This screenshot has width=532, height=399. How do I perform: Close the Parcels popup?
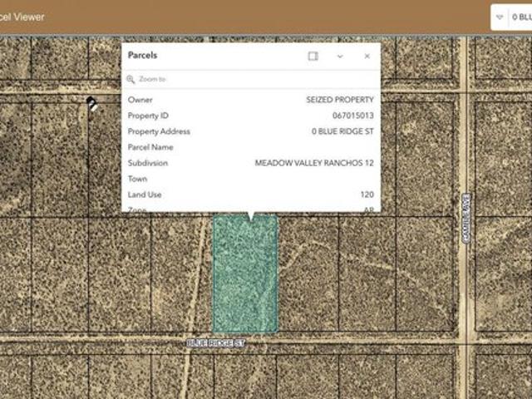[x=367, y=56]
